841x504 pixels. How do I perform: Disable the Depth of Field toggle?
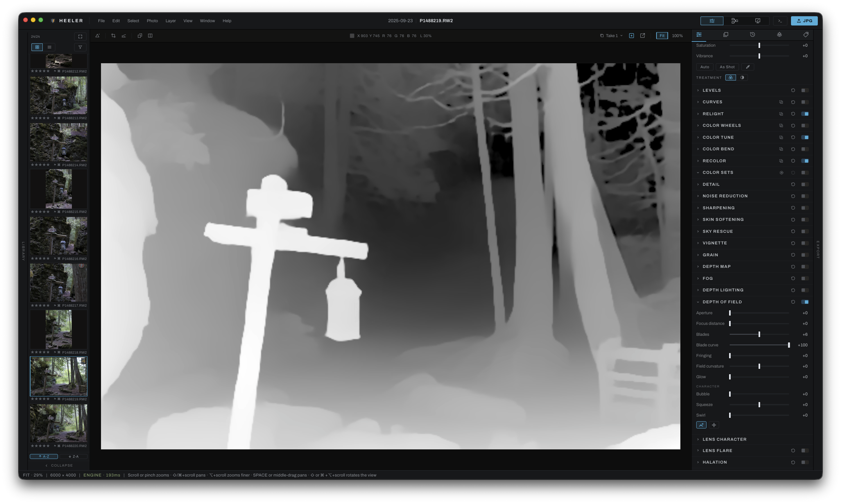pos(805,302)
